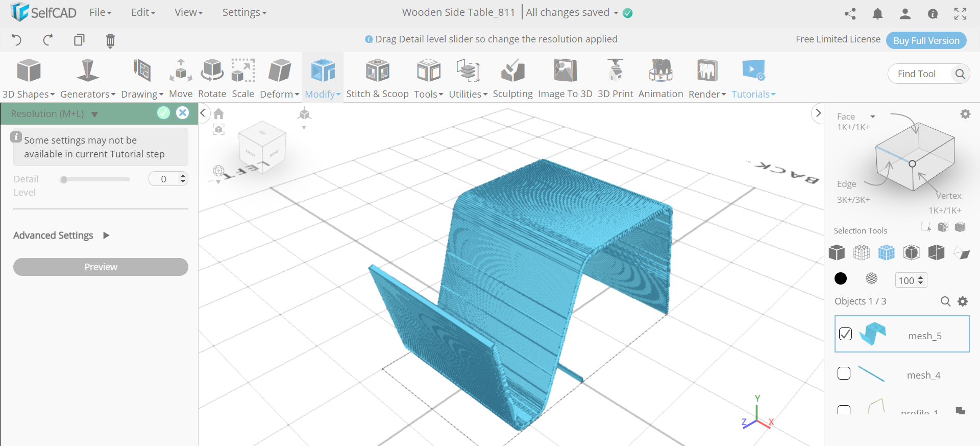Image resolution: width=980 pixels, height=446 pixels.
Task: Open the Stitch & Scoop tool
Action: click(377, 78)
